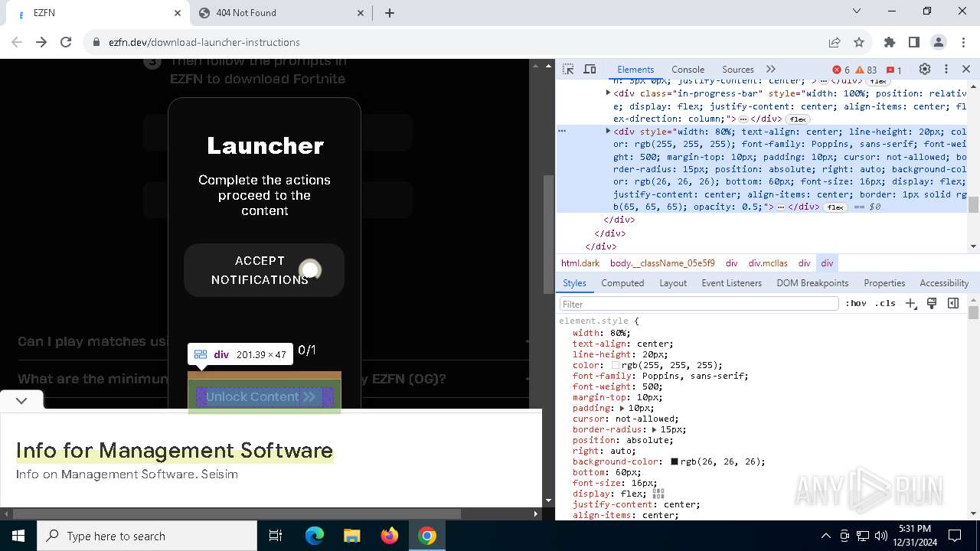The image size is (980, 551).
Task: Switch to the Sources tab
Action: point(738,69)
